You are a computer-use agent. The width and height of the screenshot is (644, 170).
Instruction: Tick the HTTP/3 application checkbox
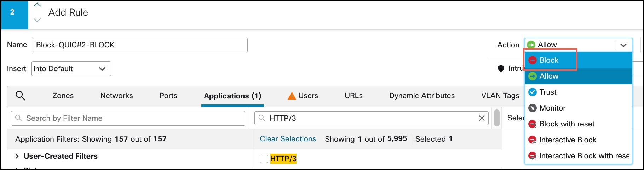coord(264,159)
